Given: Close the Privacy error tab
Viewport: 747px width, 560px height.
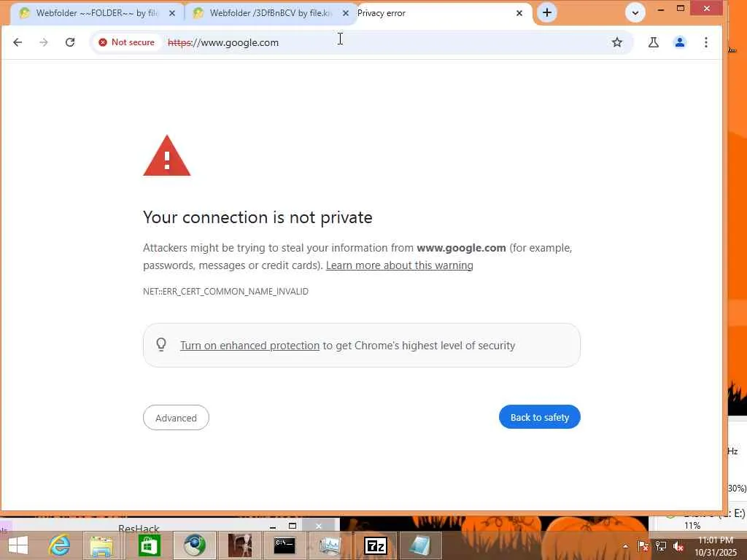Looking at the screenshot, I should click(519, 13).
